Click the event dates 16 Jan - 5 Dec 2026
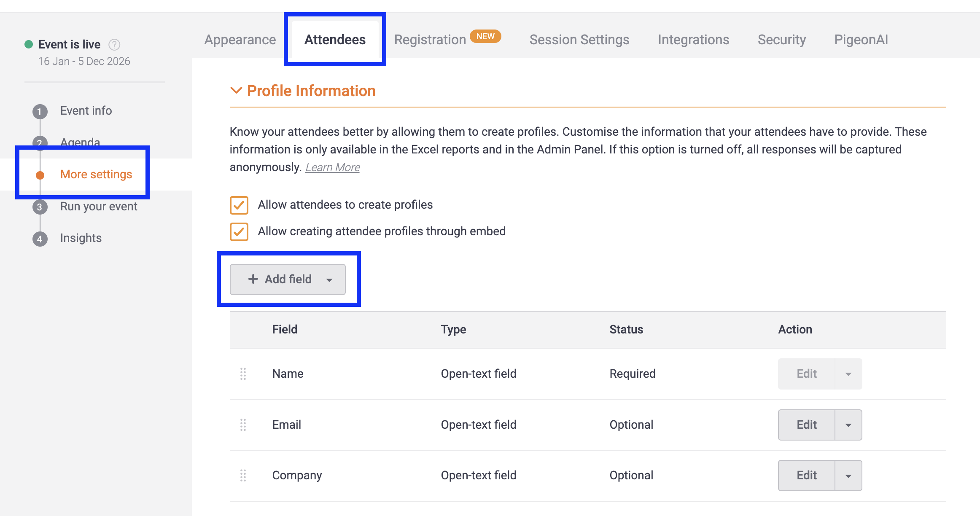The height and width of the screenshot is (516, 980). click(84, 62)
